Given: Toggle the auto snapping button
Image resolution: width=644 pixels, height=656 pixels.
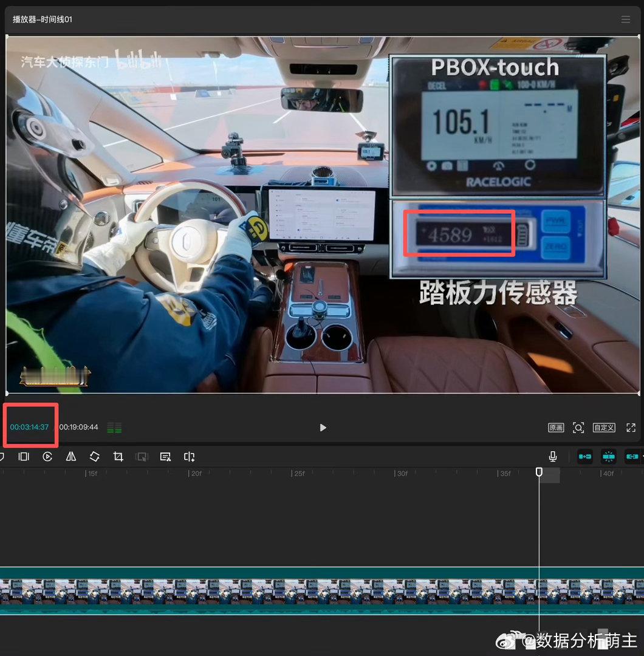Looking at the screenshot, I should pos(608,456).
